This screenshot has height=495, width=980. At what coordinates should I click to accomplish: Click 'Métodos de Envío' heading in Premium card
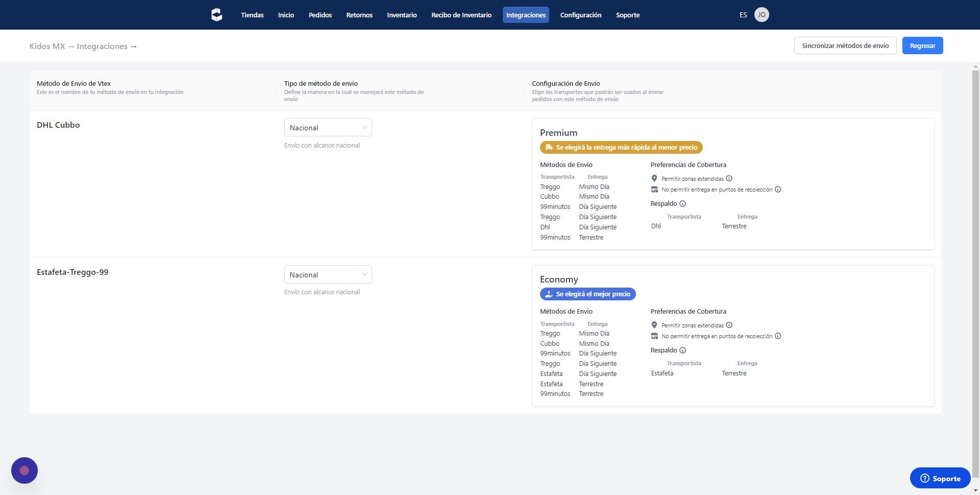pos(567,165)
